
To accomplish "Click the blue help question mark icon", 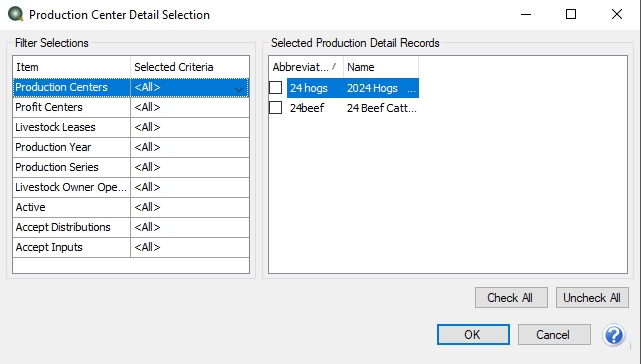I will 614,335.
